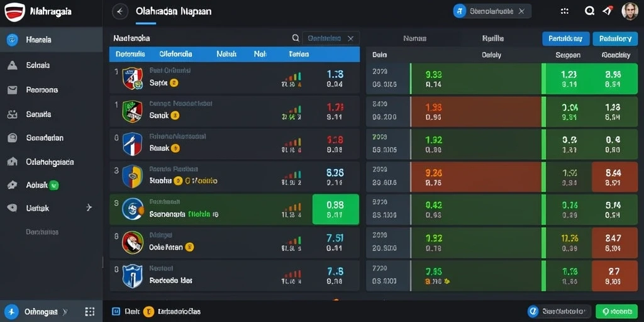This screenshot has height=322, width=644.
Task: Open the grid icon in bottom-left bar
Action: pos(89,311)
